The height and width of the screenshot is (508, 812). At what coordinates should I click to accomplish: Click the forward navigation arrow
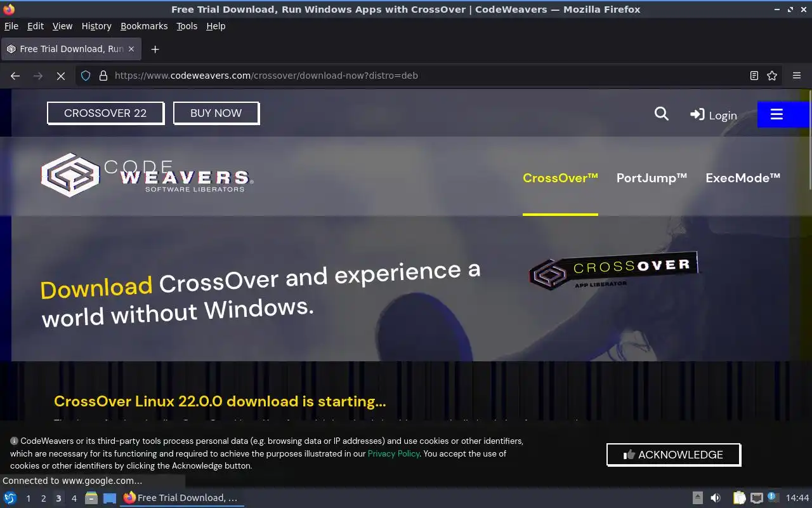38,76
